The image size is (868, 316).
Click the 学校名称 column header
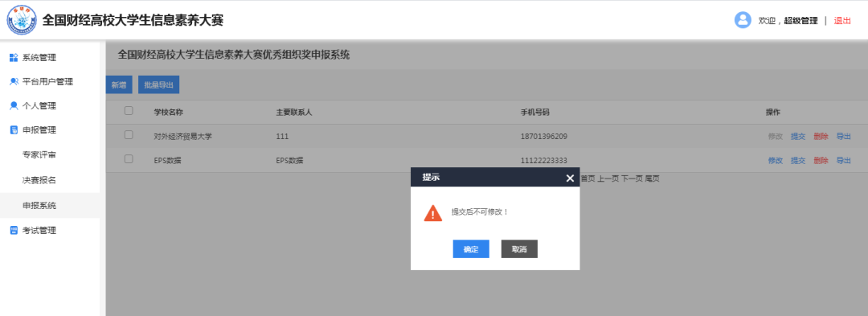[x=168, y=113]
